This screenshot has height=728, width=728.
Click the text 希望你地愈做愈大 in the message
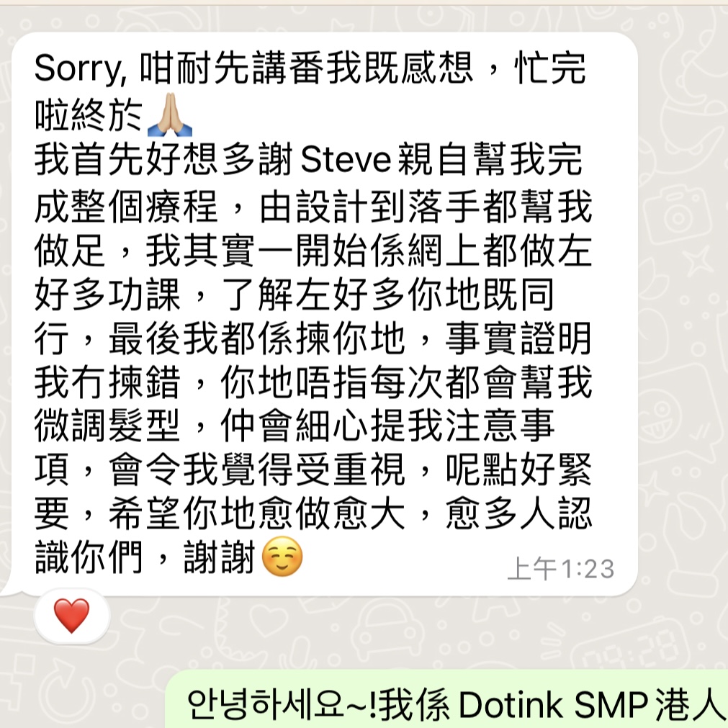point(257,513)
